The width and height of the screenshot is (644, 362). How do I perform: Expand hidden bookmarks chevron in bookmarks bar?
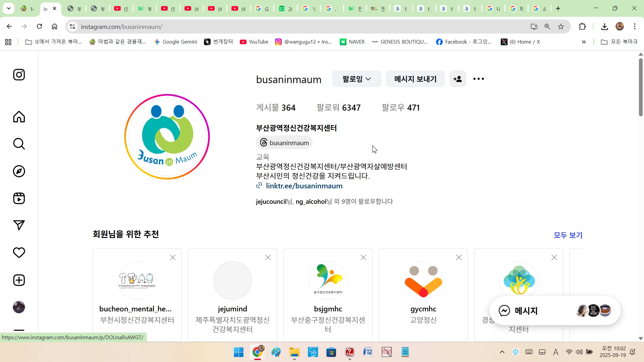coord(584,42)
